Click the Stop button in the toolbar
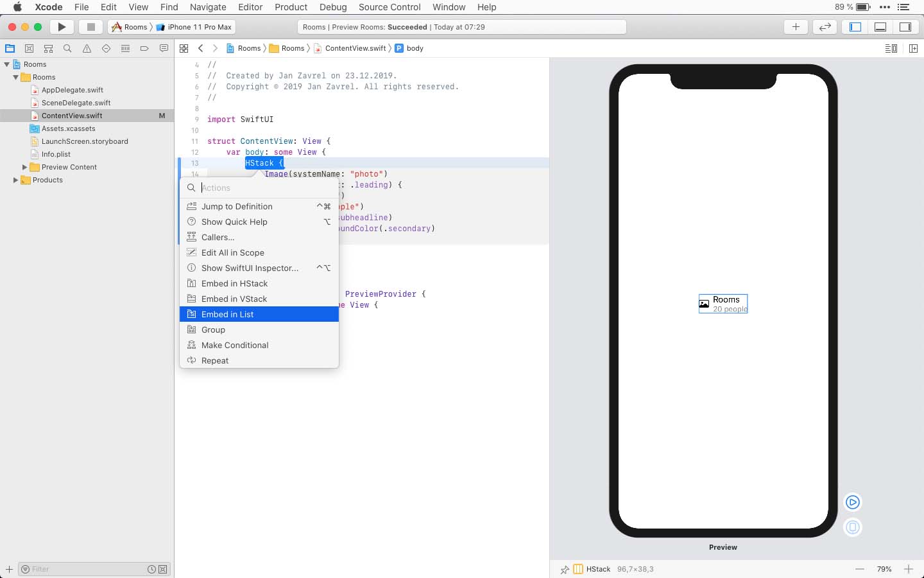This screenshot has width=924, height=578. click(x=90, y=26)
